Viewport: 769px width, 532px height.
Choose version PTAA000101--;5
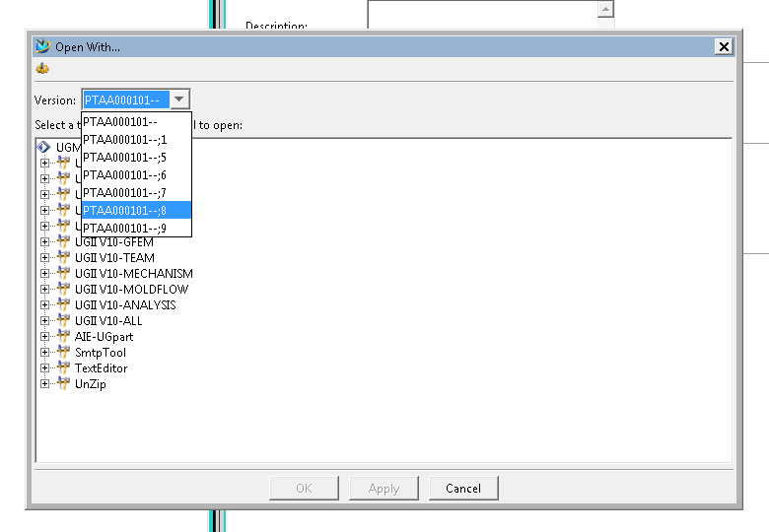click(136, 158)
